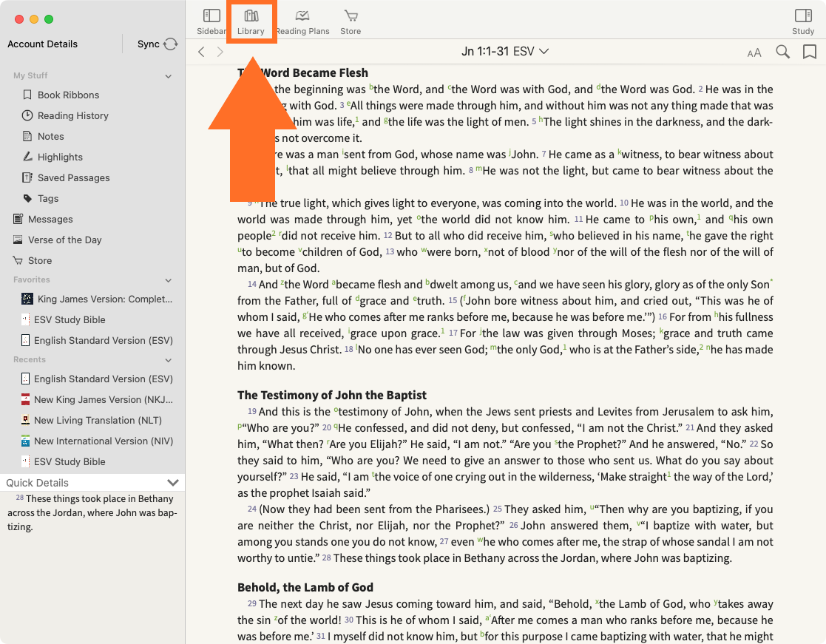Open Account Details
The width and height of the screenshot is (826, 644).
click(43, 44)
